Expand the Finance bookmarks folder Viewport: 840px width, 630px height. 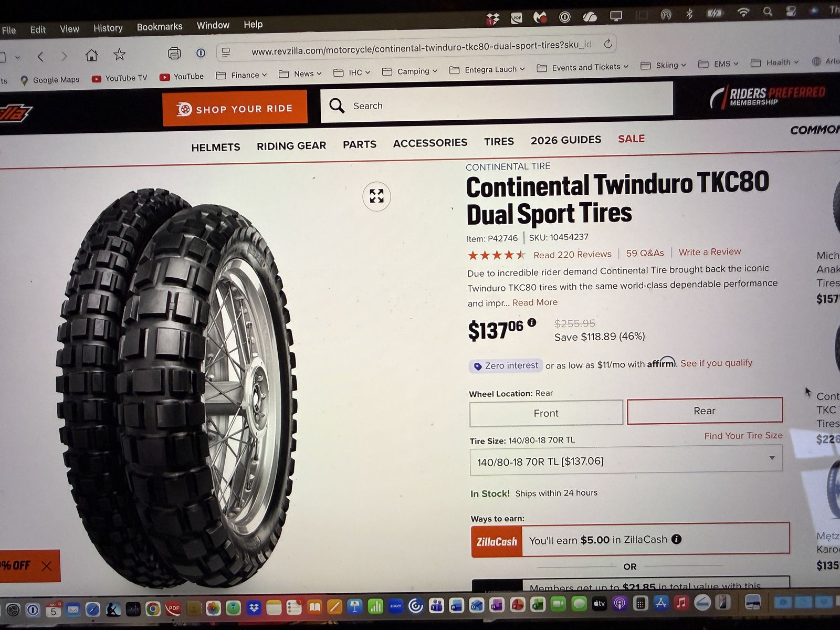pos(241,75)
